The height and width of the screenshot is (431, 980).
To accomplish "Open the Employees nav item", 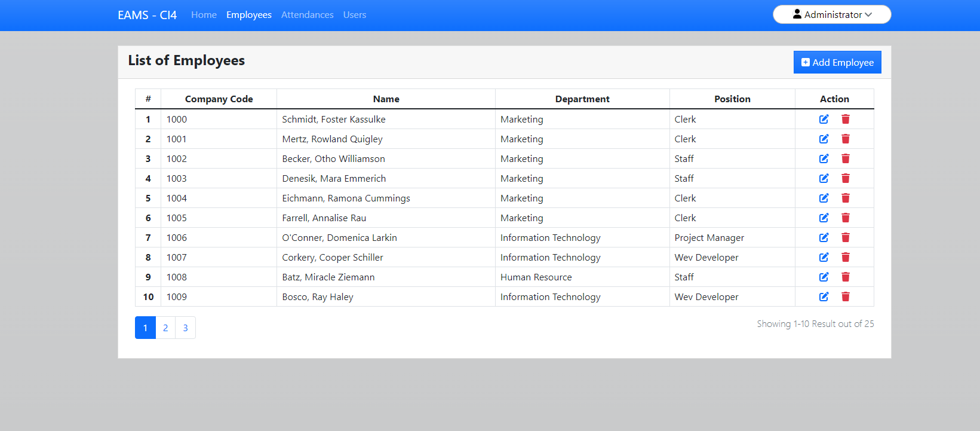I will (x=249, y=15).
